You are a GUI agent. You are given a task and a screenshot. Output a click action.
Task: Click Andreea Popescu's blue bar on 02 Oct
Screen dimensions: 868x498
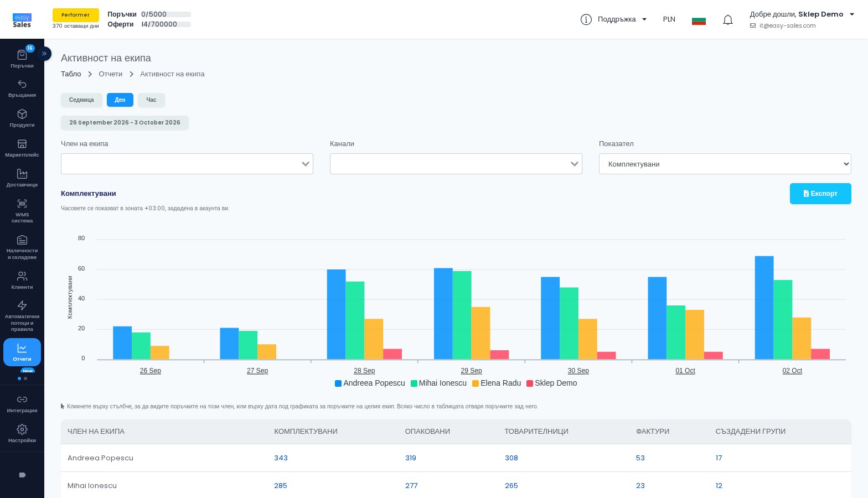[x=764, y=308]
